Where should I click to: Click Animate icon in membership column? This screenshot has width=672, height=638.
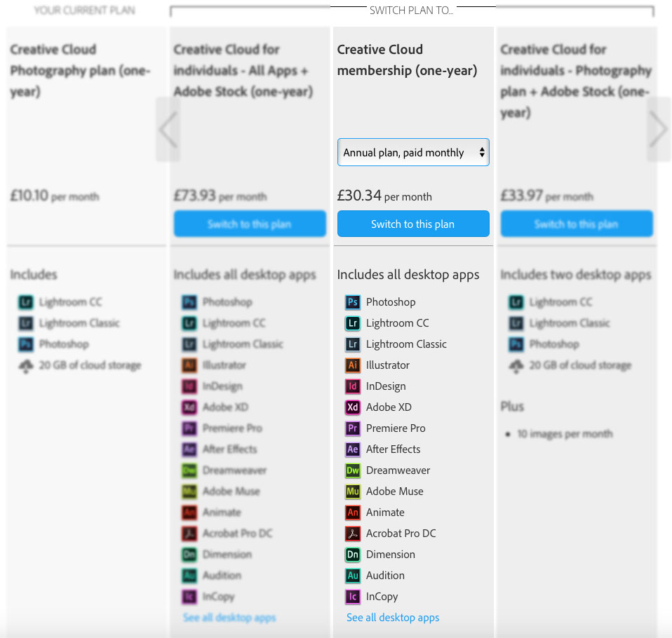click(352, 512)
